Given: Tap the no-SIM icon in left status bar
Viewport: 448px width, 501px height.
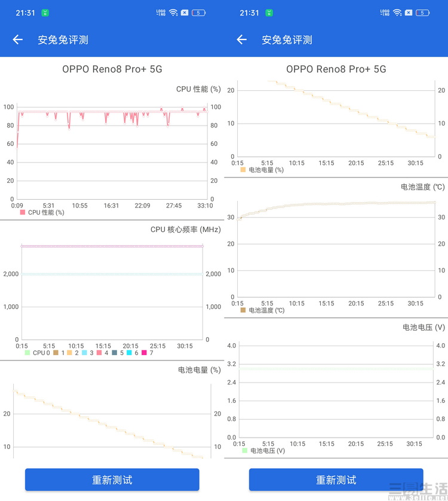Looking at the screenshot, I should click(185, 13).
